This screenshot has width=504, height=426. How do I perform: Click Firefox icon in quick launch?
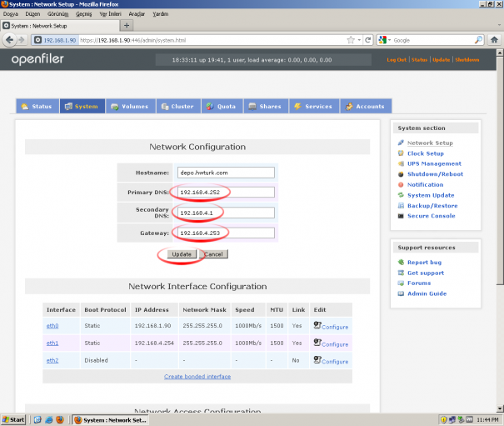click(60, 419)
